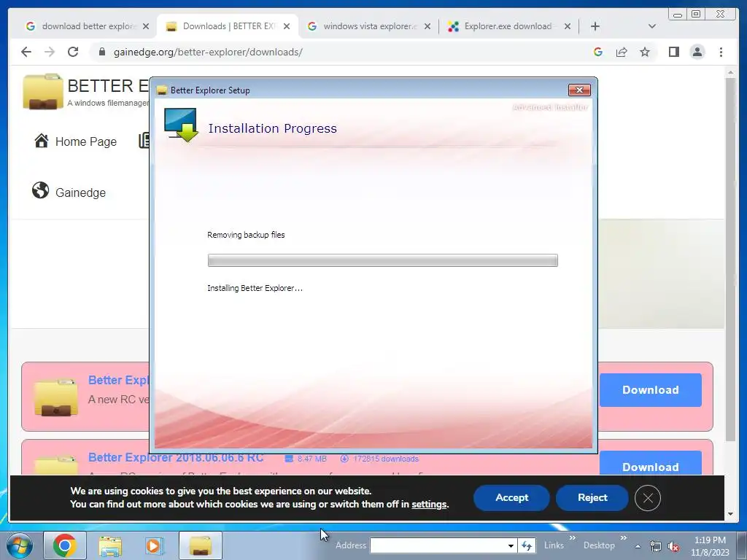This screenshot has width=747, height=560.
Task: Click Download for 2018.06.06.6 RC
Action: (650, 463)
